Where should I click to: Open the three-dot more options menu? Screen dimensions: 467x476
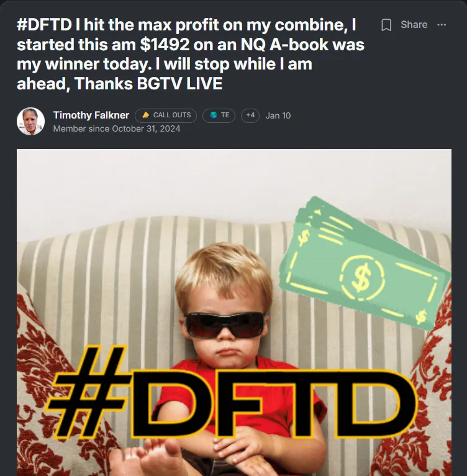442,25
